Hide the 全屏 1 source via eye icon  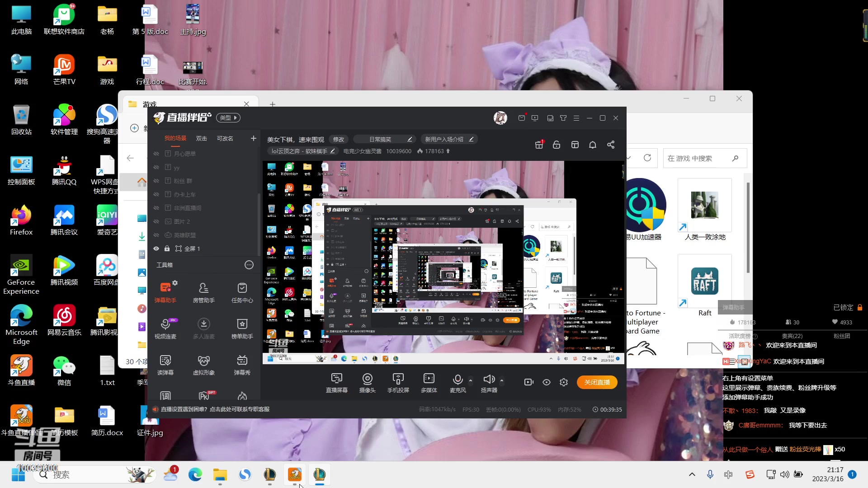[156, 249]
